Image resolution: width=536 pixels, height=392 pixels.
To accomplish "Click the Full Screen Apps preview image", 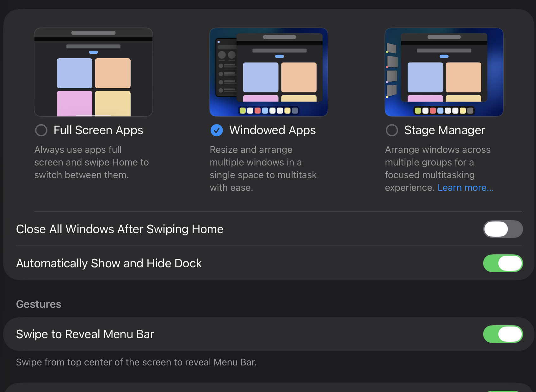I will click(93, 72).
